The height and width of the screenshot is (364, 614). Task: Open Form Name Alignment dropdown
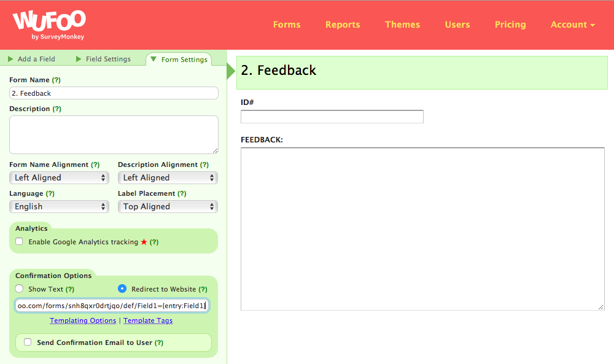click(x=59, y=177)
